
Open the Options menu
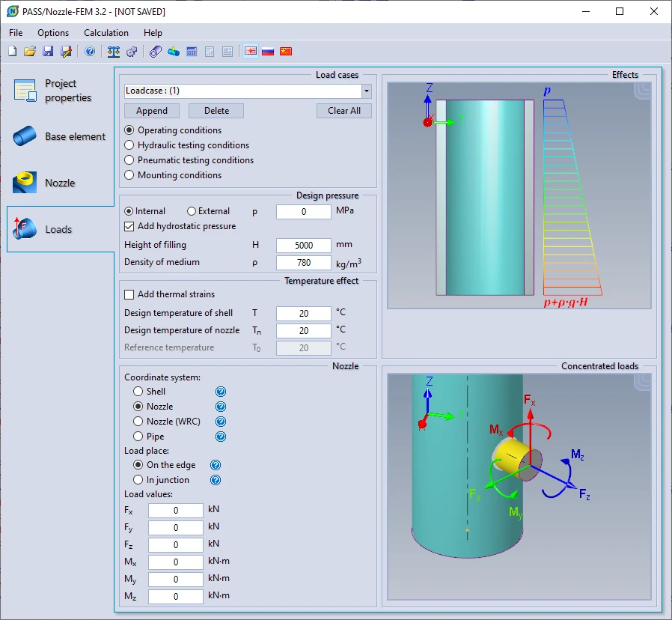[53, 33]
